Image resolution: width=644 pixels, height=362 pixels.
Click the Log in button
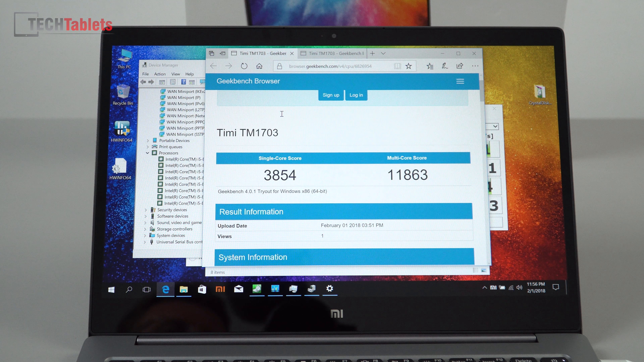click(356, 95)
